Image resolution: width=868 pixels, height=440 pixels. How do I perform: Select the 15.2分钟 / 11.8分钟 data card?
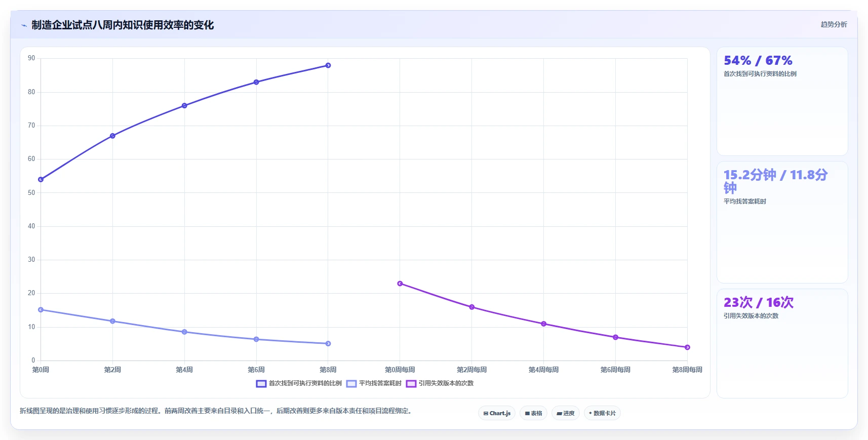click(x=782, y=222)
